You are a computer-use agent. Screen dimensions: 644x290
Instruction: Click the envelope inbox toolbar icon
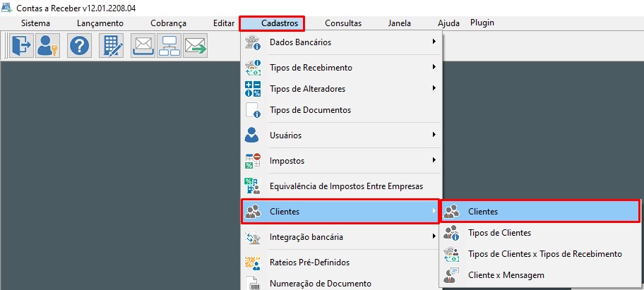[143, 45]
